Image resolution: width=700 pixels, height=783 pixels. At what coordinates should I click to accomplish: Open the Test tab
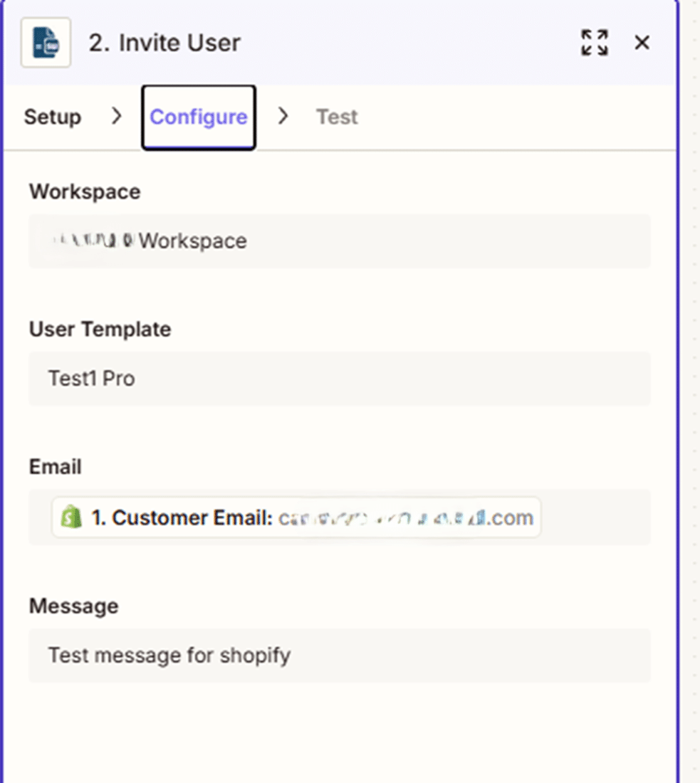(337, 117)
